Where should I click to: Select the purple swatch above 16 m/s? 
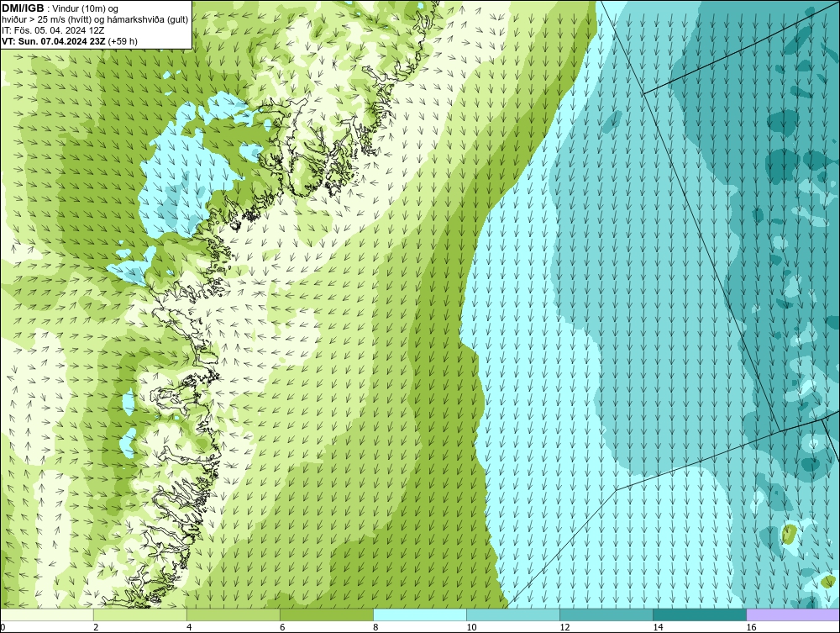click(794, 615)
